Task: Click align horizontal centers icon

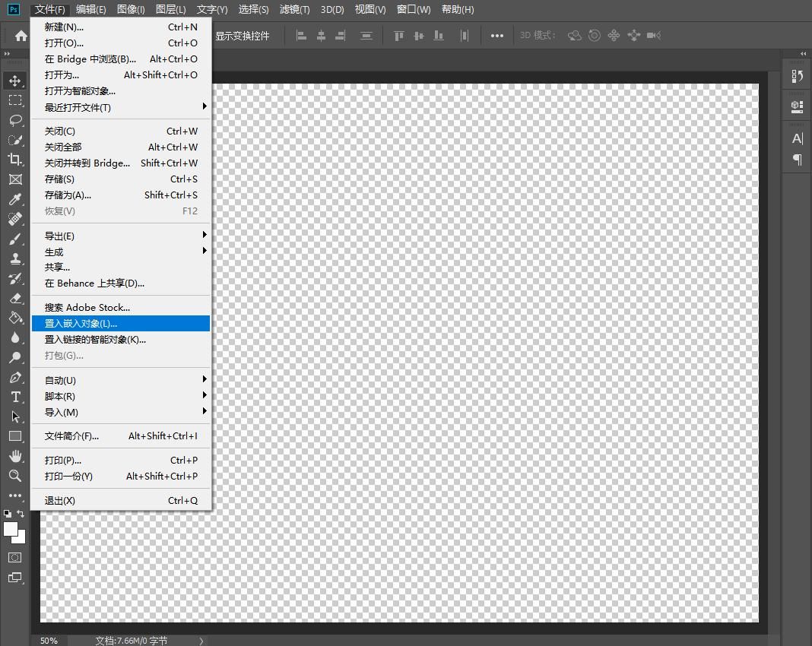Action: 321,36
